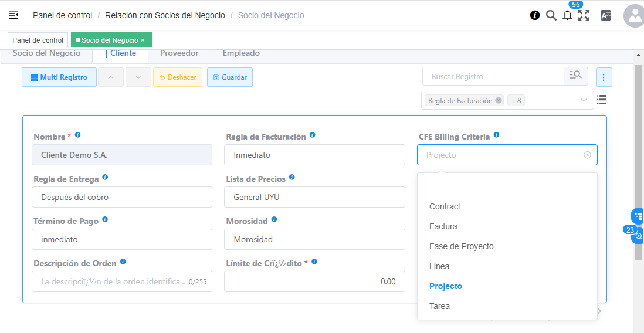
Task: Click the Límite de Crédito amount field
Action: [x=314, y=281]
